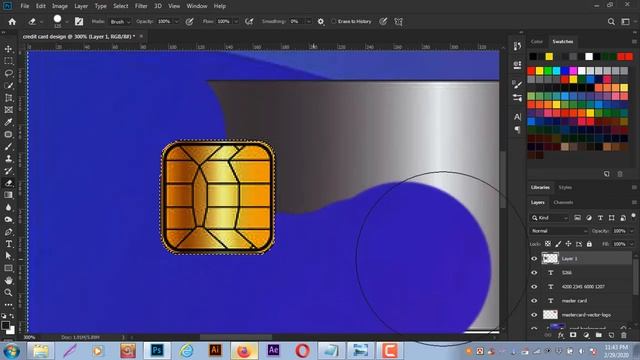The width and height of the screenshot is (640, 360).
Task: Select the Lasso tool
Action: coord(8,73)
